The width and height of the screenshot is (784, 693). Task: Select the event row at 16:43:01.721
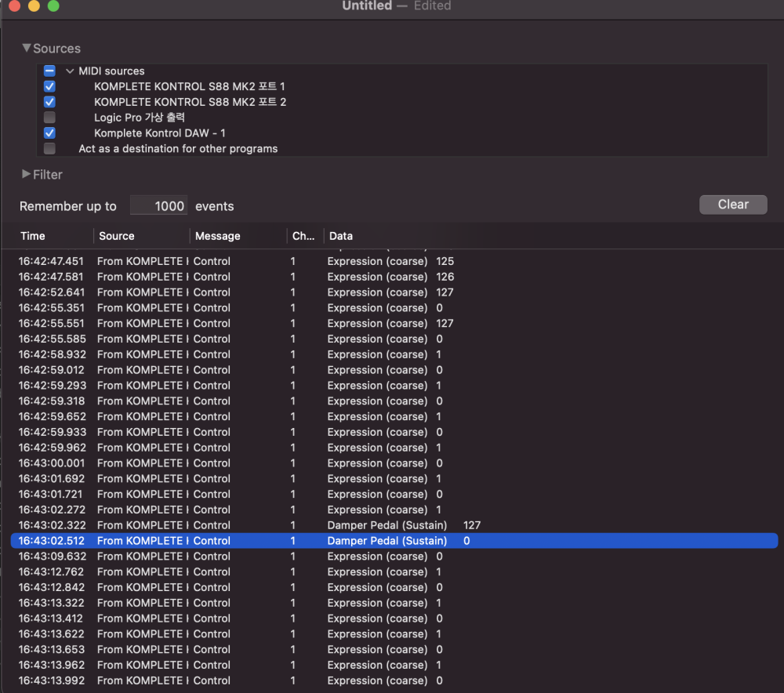point(394,494)
